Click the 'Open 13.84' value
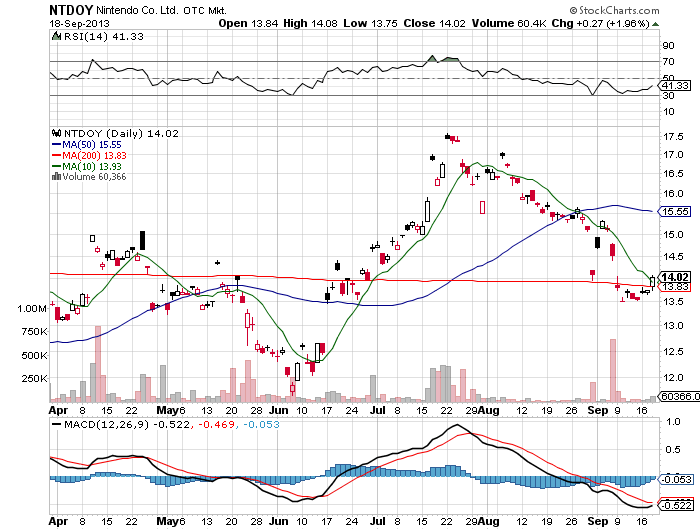This screenshot has height=530, width=700. [x=248, y=23]
